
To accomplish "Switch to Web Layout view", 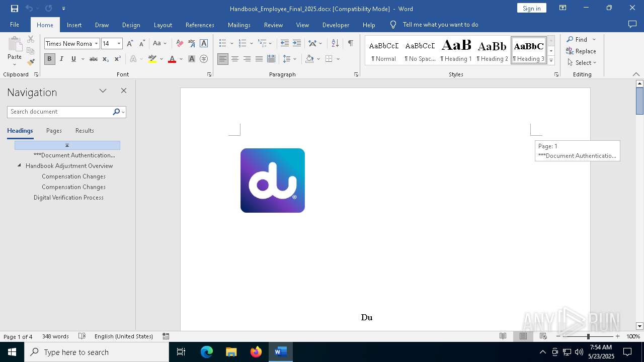I will [543, 336].
